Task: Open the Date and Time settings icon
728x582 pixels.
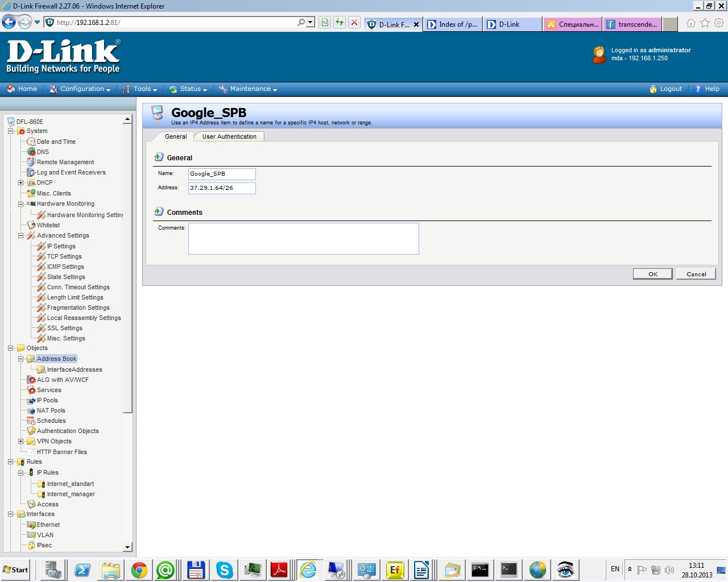Action: click(x=31, y=142)
